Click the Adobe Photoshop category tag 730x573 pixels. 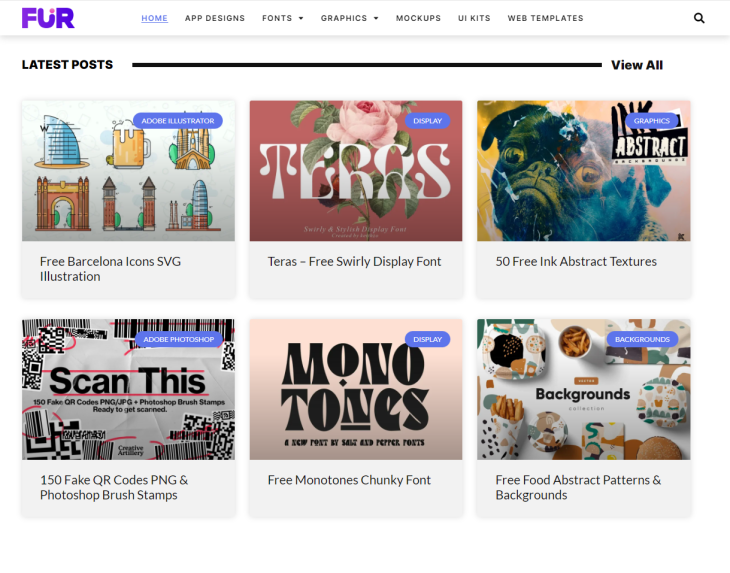pyautogui.click(x=179, y=339)
